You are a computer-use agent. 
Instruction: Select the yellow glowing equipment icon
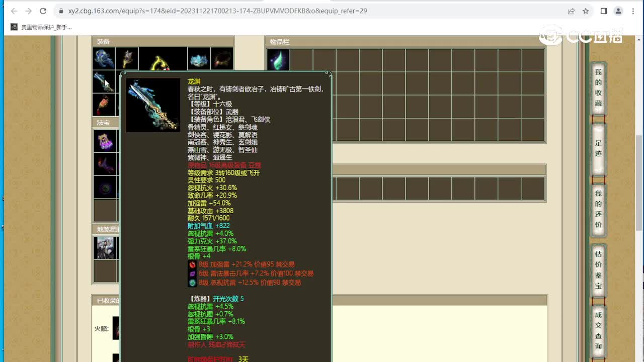(163, 59)
